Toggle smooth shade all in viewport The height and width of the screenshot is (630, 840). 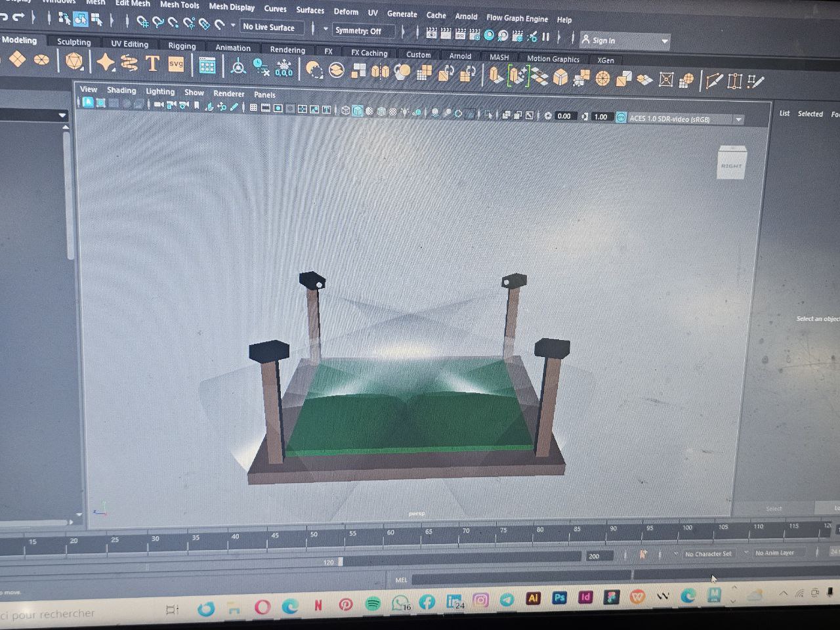[358, 111]
